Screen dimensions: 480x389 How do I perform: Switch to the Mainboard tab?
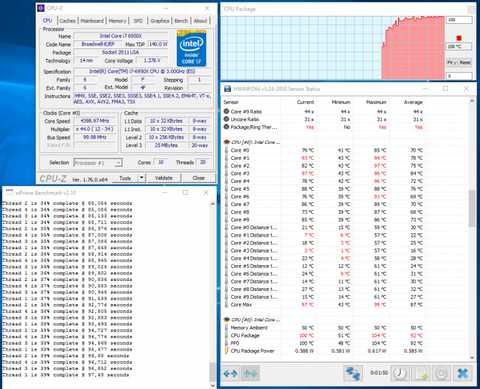tap(92, 21)
